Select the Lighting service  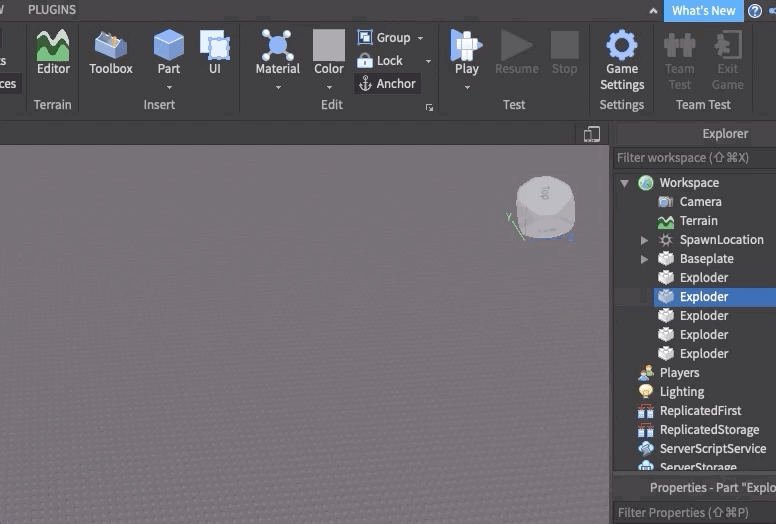click(681, 392)
